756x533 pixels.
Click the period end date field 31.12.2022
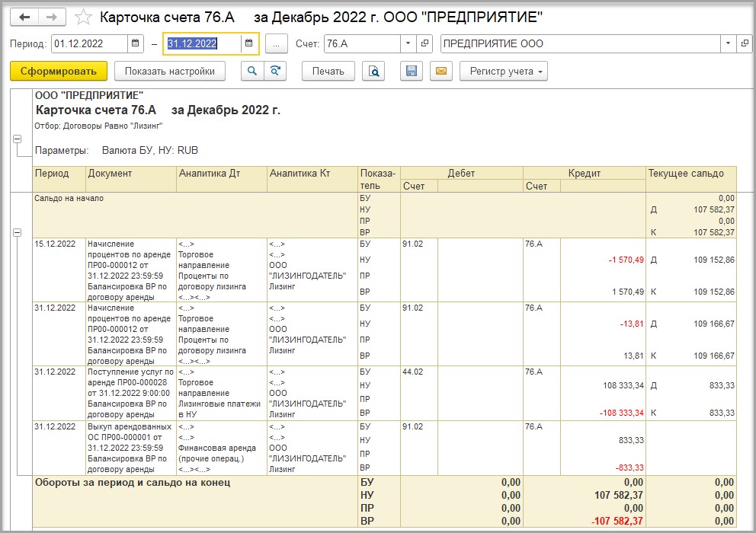[x=202, y=43]
